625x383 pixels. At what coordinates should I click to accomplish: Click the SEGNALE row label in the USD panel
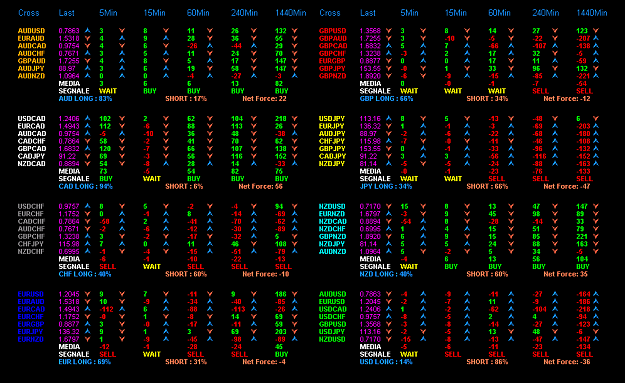point(375,354)
